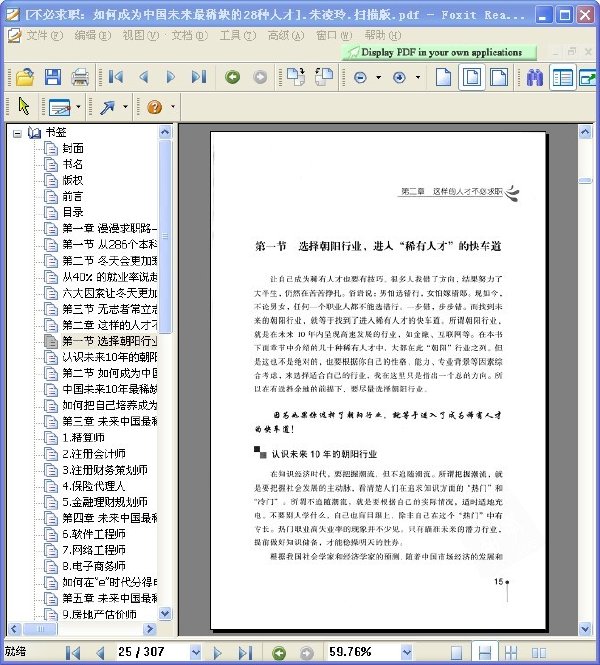This screenshot has height=665, width=600.
Task: Collapse the 书签 bookmark tree
Action: pos(17,134)
